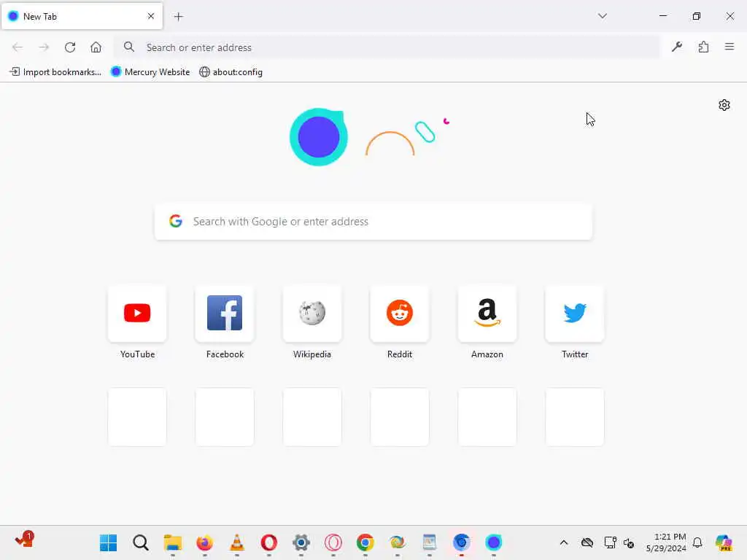The image size is (747, 560).
Task: Launch Firefox from the taskbar
Action: (x=204, y=542)
